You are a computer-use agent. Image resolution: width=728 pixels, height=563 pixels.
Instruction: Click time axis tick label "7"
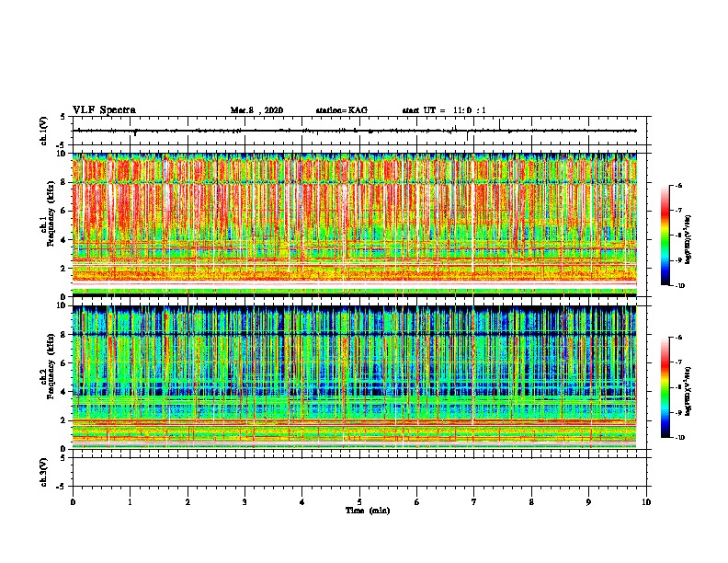coord(474,502)
